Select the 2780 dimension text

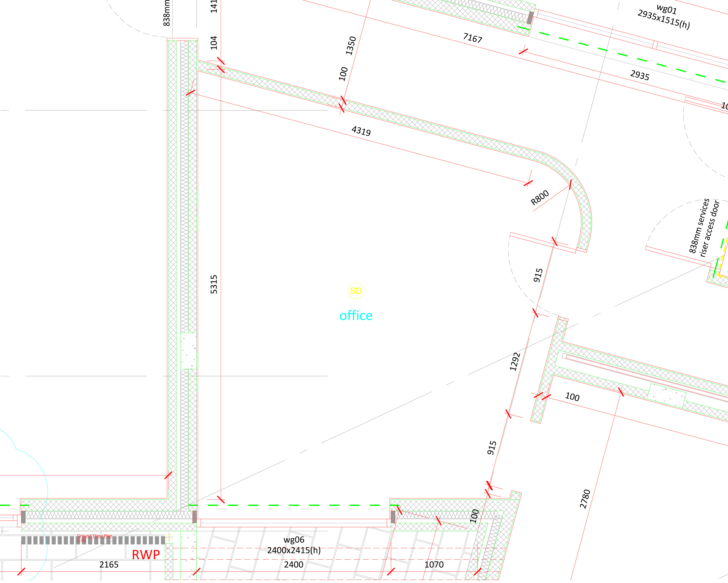(585, 499)
